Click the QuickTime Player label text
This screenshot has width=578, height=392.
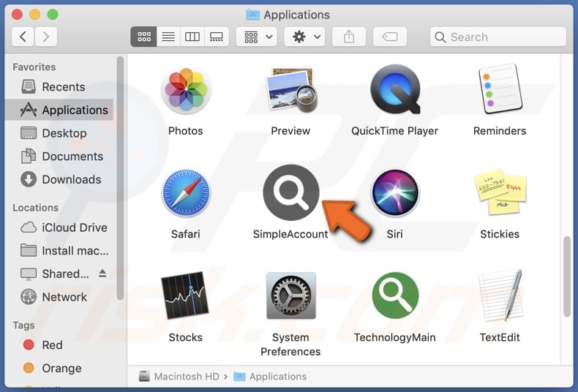pyautogui.click(x=395, y=131)
